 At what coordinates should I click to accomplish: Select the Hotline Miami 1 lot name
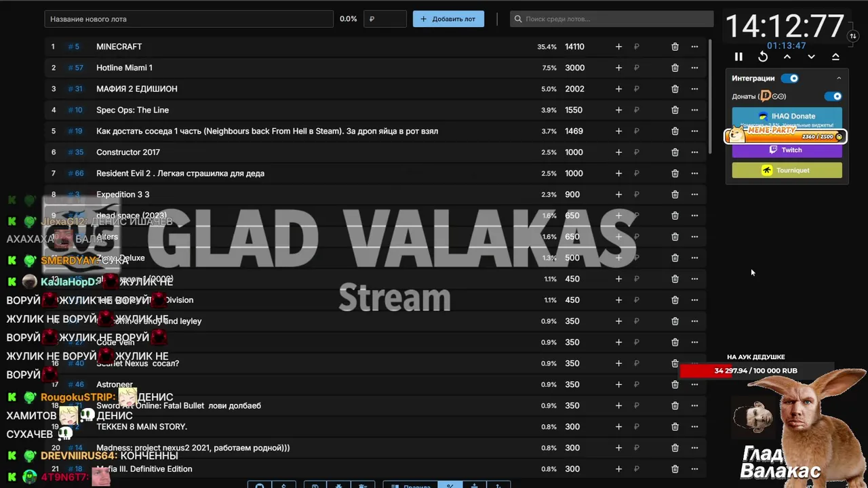[x=124, y=68]
